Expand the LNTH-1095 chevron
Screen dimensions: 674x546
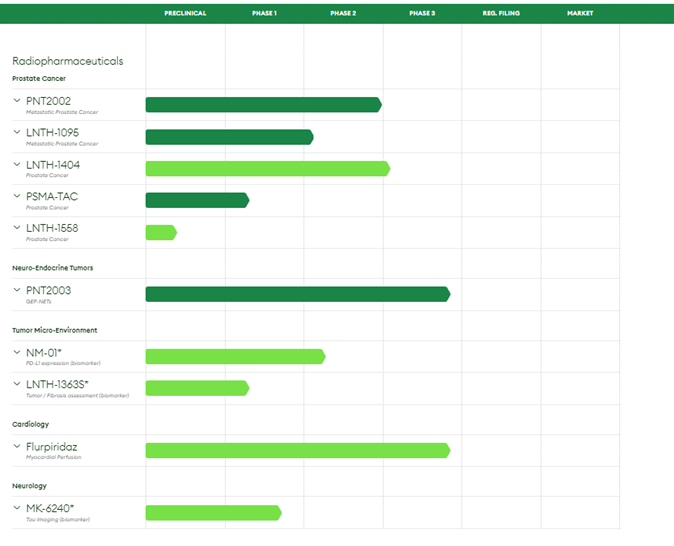pos(17,133)
